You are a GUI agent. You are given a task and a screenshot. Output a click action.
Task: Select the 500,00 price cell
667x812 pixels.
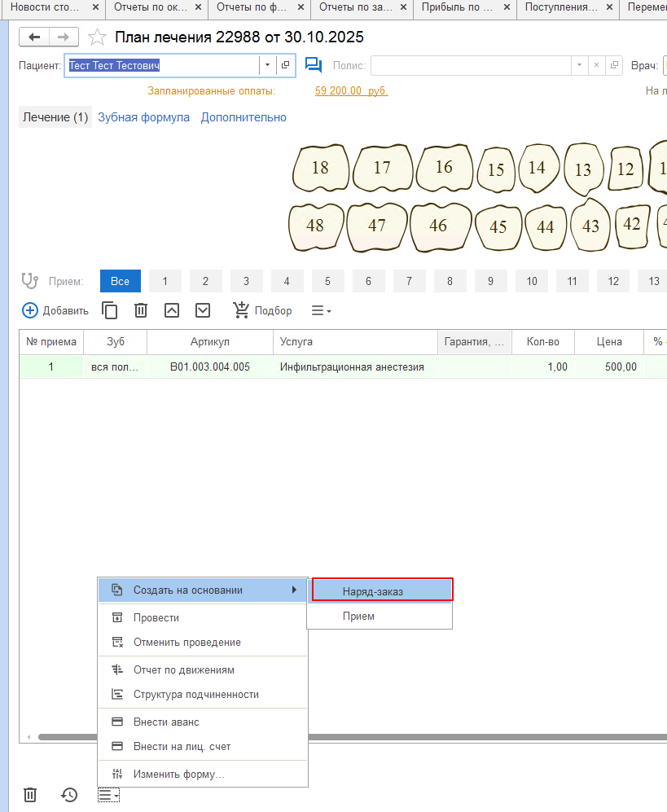(x=609, y=366)
